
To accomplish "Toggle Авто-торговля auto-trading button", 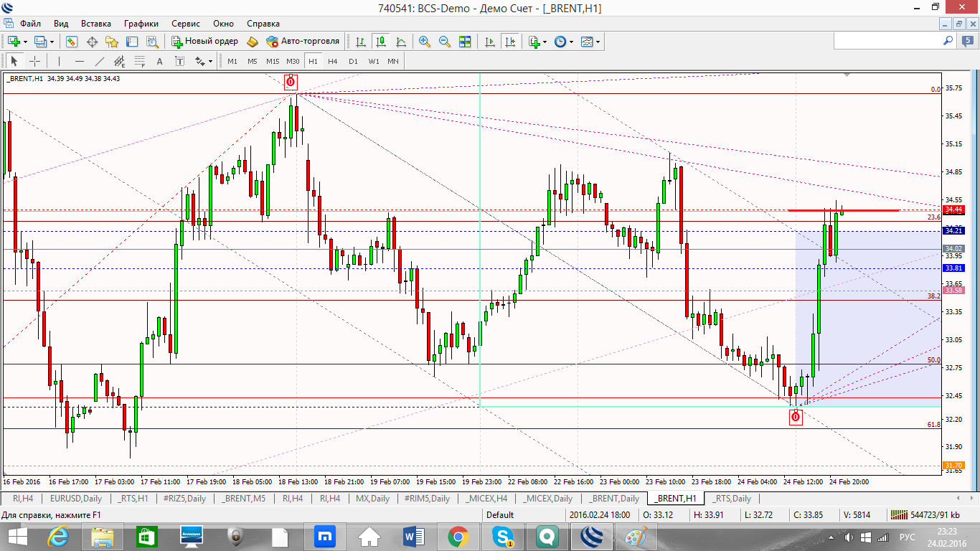I will [x=302, y=42].
